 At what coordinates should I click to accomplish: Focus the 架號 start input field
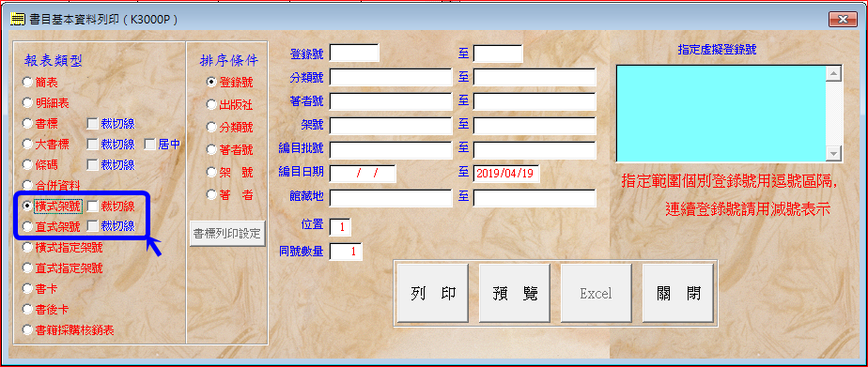(x=391, y=126)
